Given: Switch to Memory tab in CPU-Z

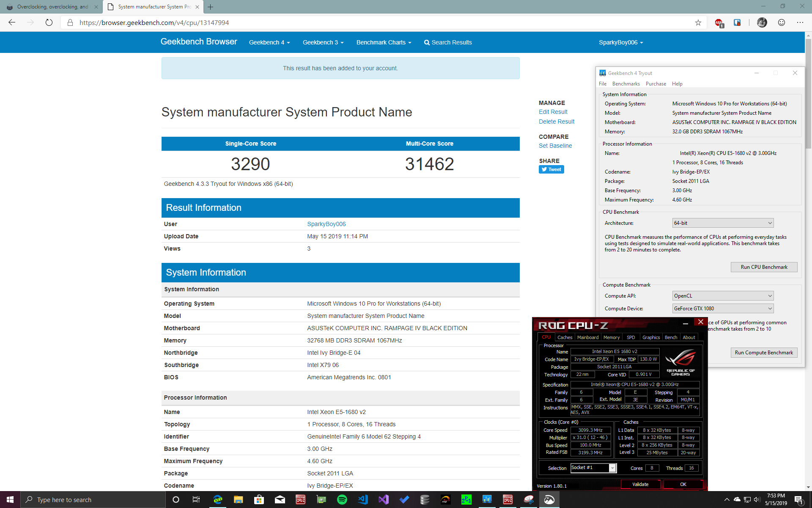Looking at the screenshot, I should (611, 337).
